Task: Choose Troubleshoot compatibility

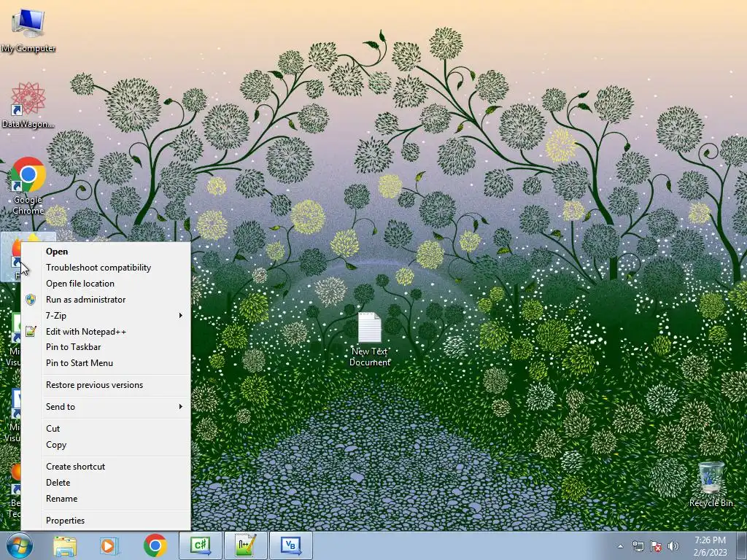Action: pyautogui.click(x=106, y=268)
